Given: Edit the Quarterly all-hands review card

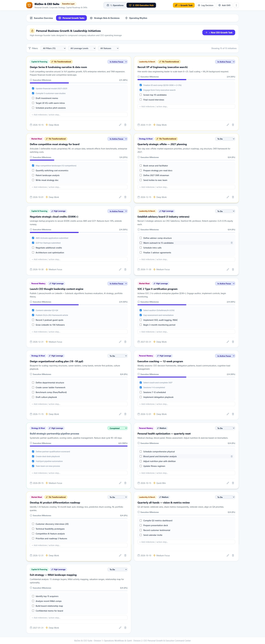Looking at the screenshot, I should pyautogui.click(x=228, y=556).
